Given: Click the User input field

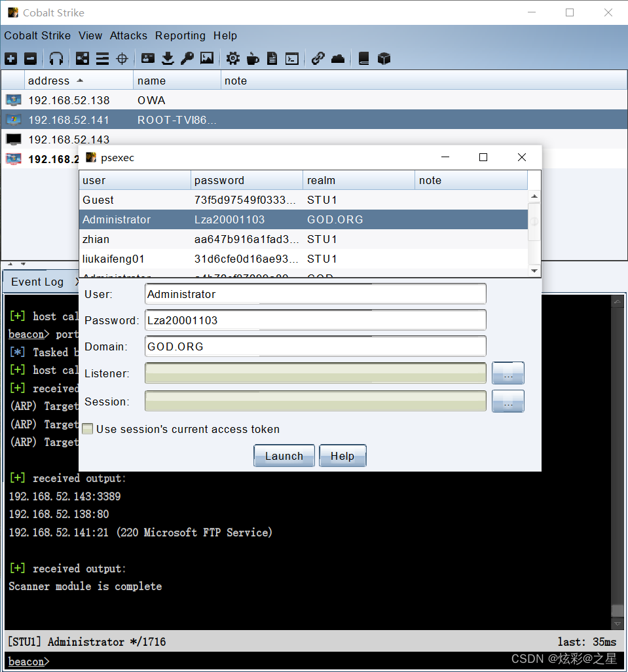Looking at the screenshot, I should coord(315,294).
